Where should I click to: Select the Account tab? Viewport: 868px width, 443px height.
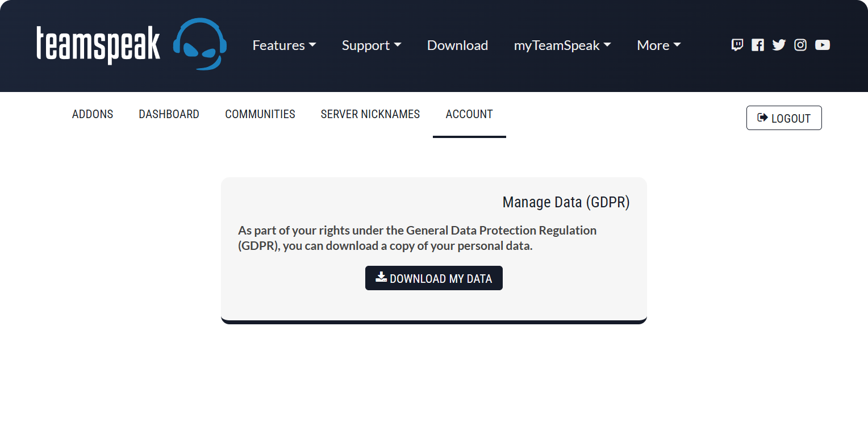469,114
